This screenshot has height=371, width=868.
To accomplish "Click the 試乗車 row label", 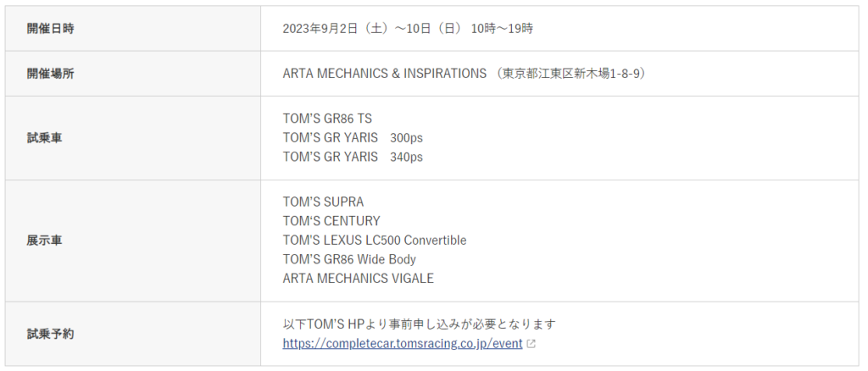I will (x=45, y=138).
